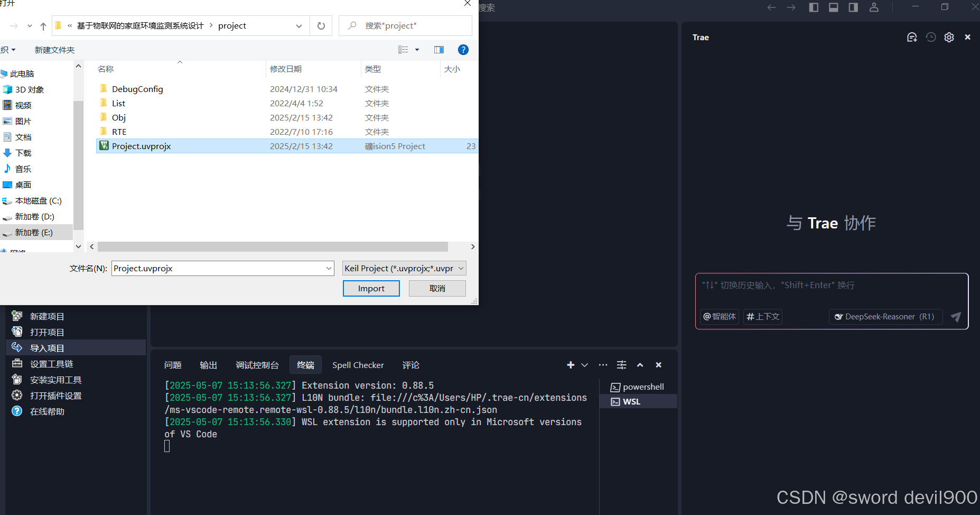Open 打开插件设置 option

point(55,396)
